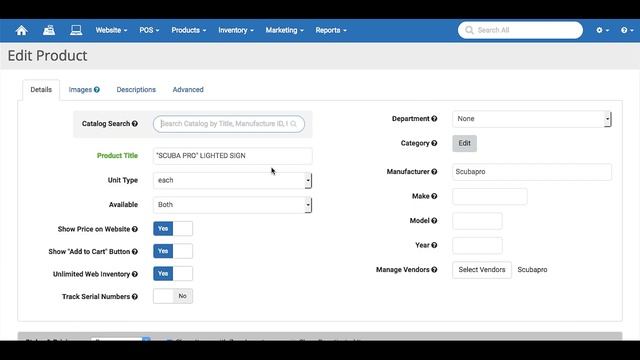Screen dimensions: 640x360
Task: Show help for Year field
Action: click(434, 245)
